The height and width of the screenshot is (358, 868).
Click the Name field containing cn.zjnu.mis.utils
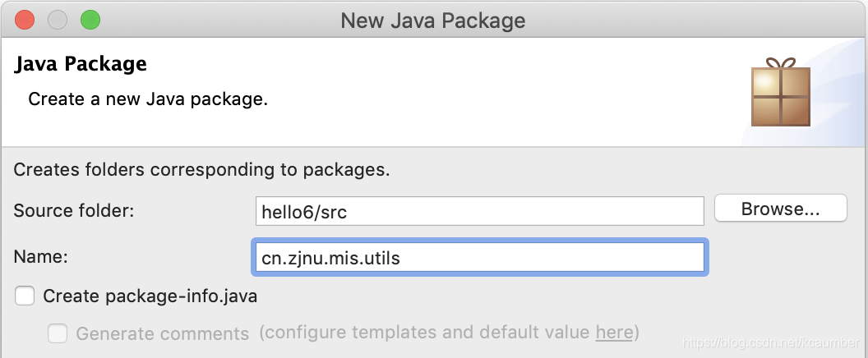click(479, 256)
